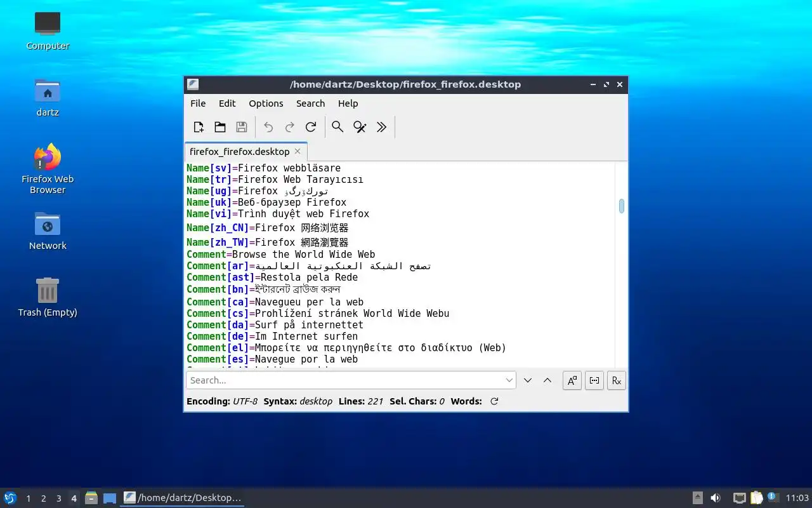This screenshot has height=508, width=812.
Task: Switch to workspace 3 in the pager
Action: (x=58, y=498)
